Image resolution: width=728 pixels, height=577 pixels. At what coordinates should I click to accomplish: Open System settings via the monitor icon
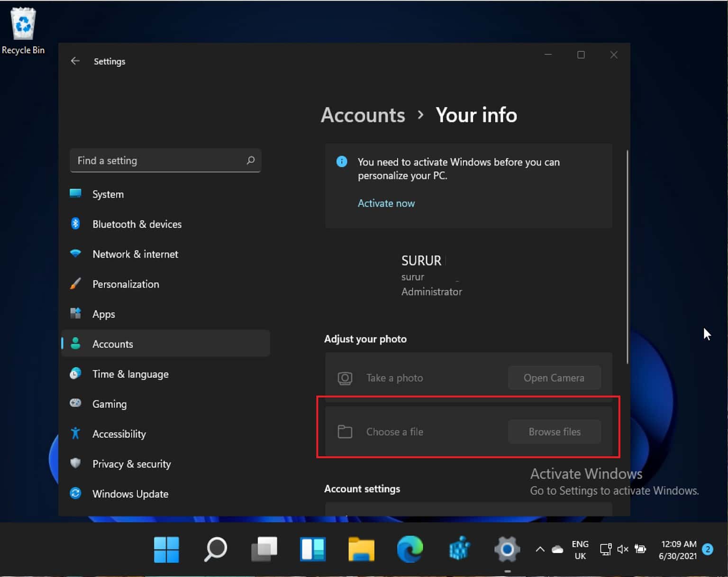(x=76, y=194)
